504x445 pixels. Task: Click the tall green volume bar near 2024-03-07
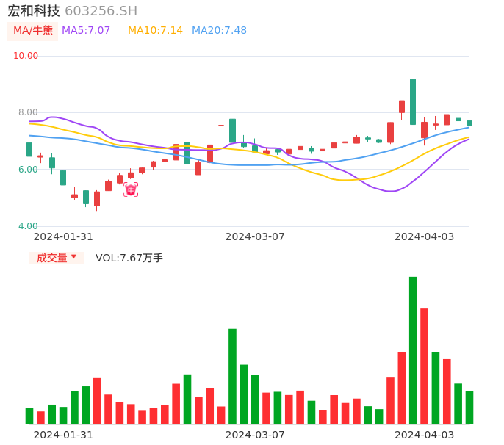pos(232,377)
